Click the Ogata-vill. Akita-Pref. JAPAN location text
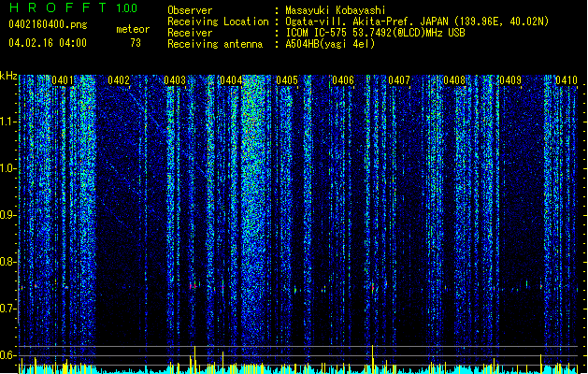 click(417, 22)
